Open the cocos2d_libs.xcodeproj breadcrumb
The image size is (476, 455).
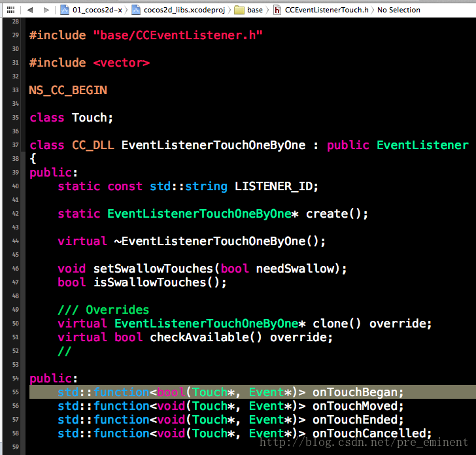pyautogui.click(x=184, y=10)
